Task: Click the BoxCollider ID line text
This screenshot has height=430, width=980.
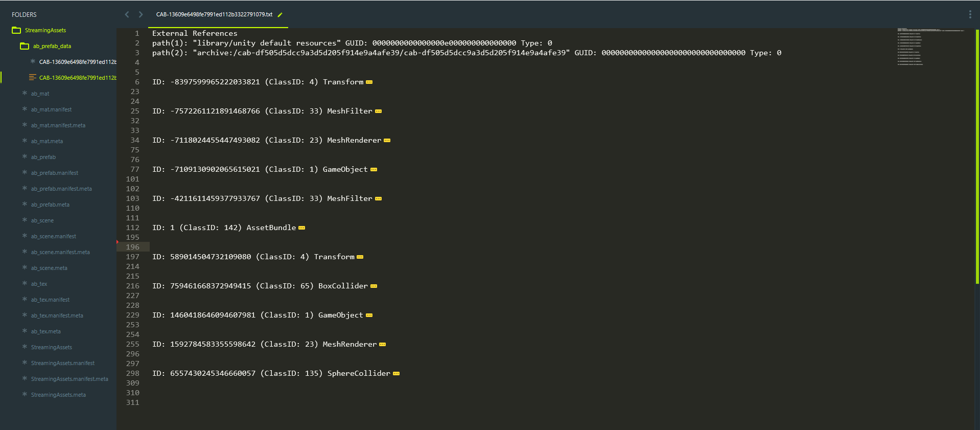Action: point(260,286)
